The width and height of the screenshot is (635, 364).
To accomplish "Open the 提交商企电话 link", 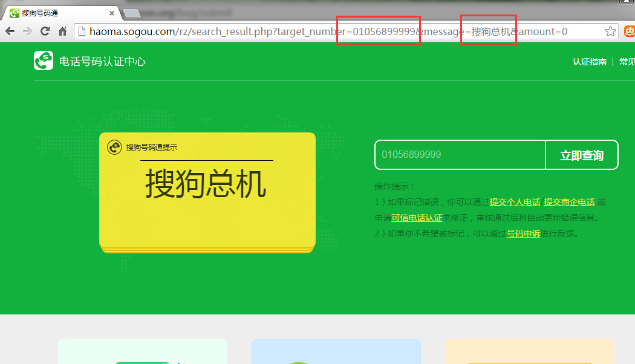I will (x=569, y=202).
